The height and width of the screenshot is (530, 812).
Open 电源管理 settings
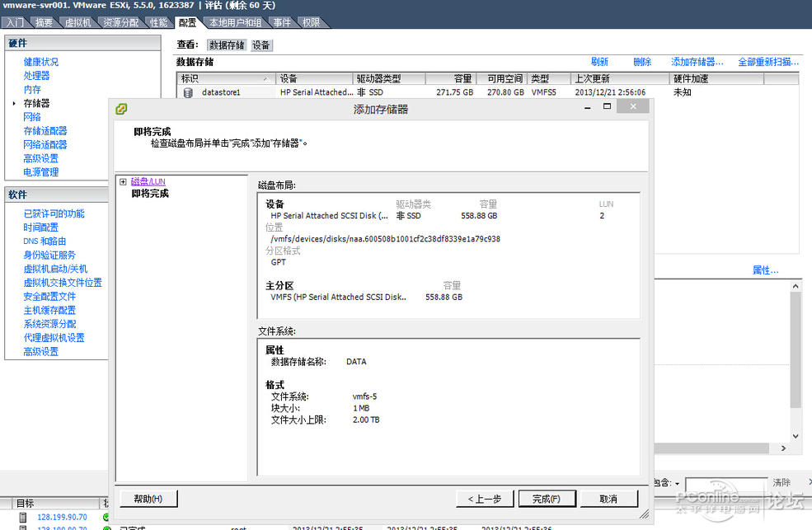pyautogui.click(x=41, y=172)
